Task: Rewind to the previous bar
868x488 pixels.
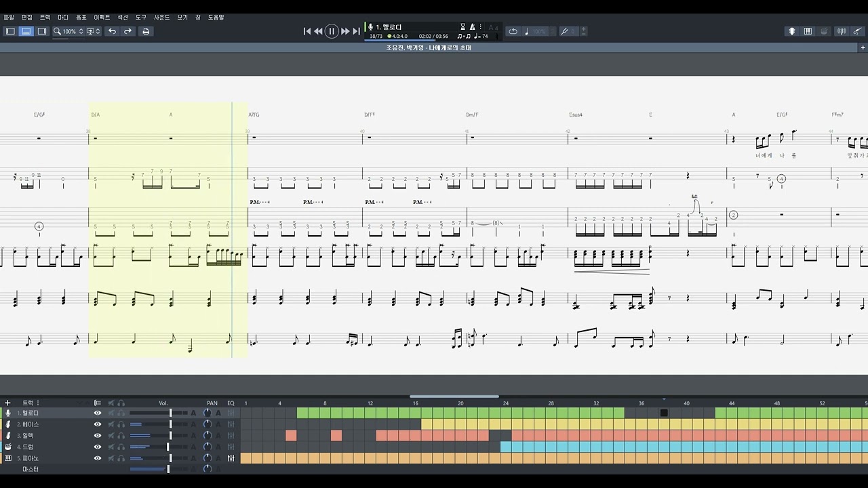Action: click(318, 31)
